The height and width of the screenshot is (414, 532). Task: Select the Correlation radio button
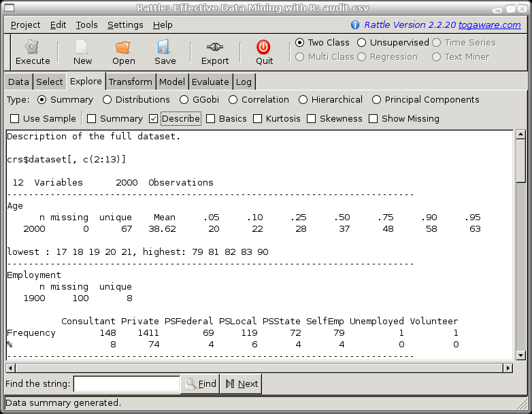pyautogui.click(x=233, y=100)
